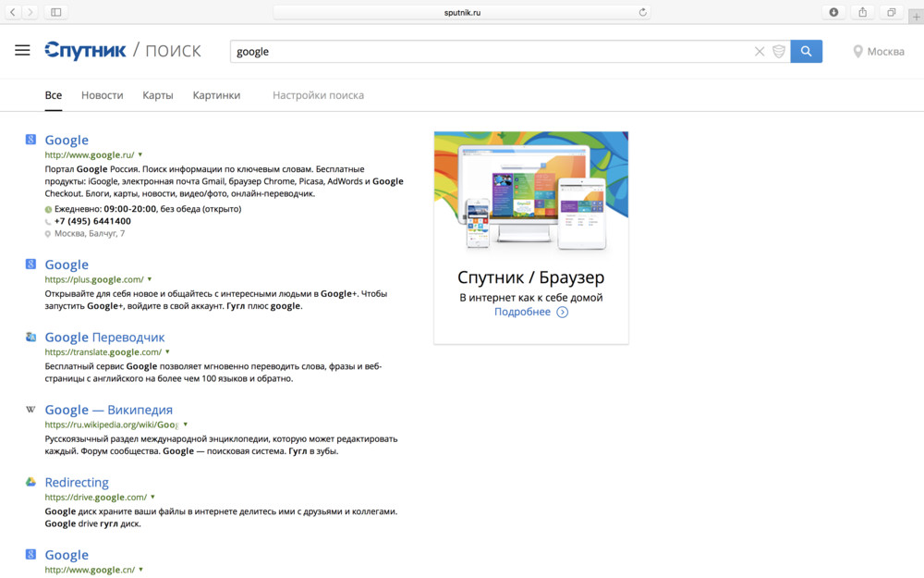
Task: Click the Спутник logo
Action: coord(85,51)
